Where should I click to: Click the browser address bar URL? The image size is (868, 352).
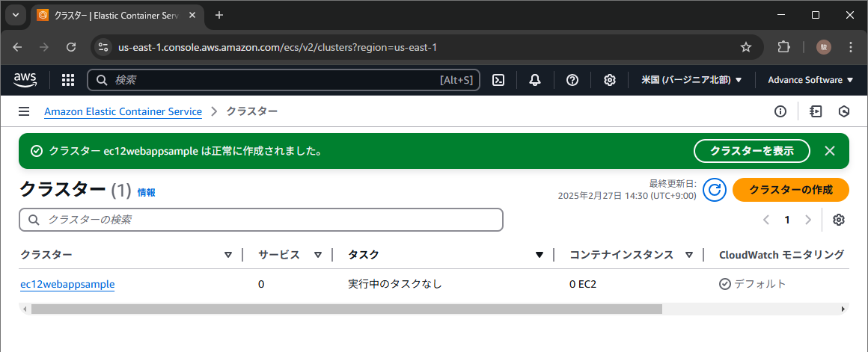tap(278, 48)
